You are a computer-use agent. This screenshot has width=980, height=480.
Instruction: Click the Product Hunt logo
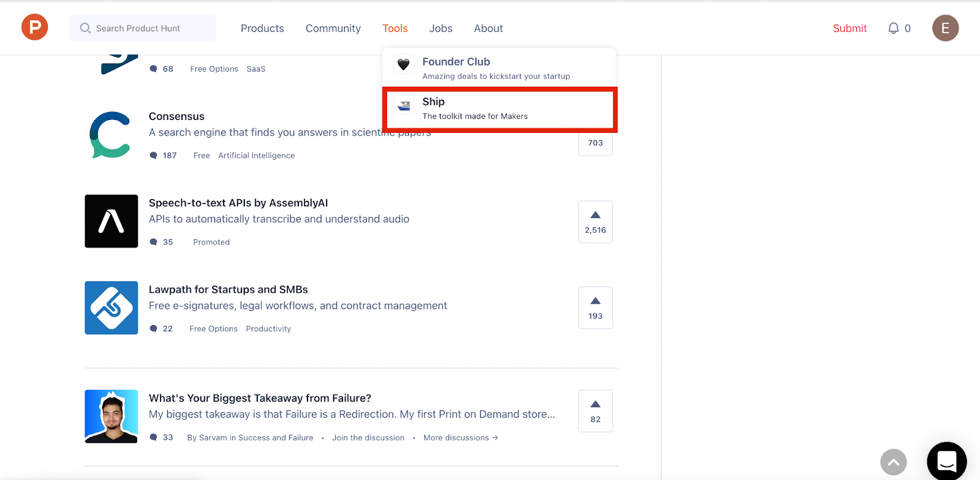[35, 28]
